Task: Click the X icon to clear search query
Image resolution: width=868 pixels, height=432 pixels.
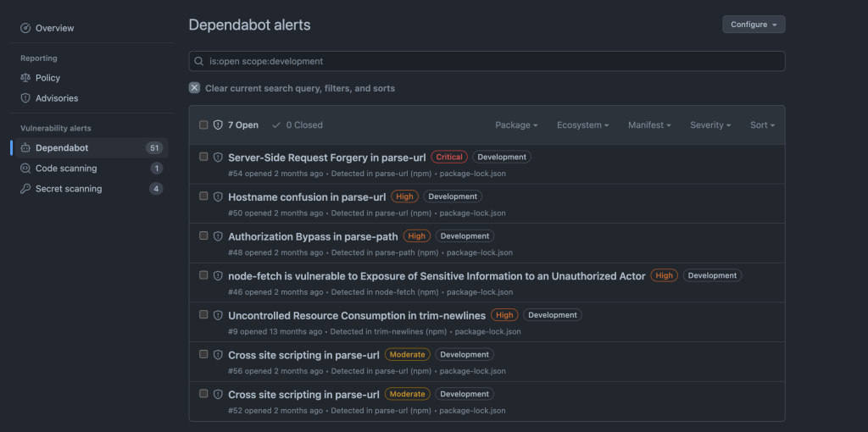Action: tap(195, 88)
